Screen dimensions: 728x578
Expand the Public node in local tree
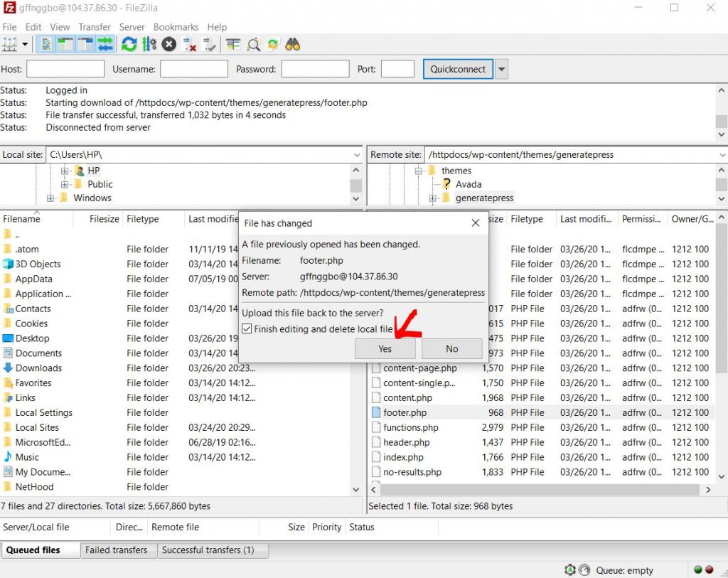pos(65,184)
